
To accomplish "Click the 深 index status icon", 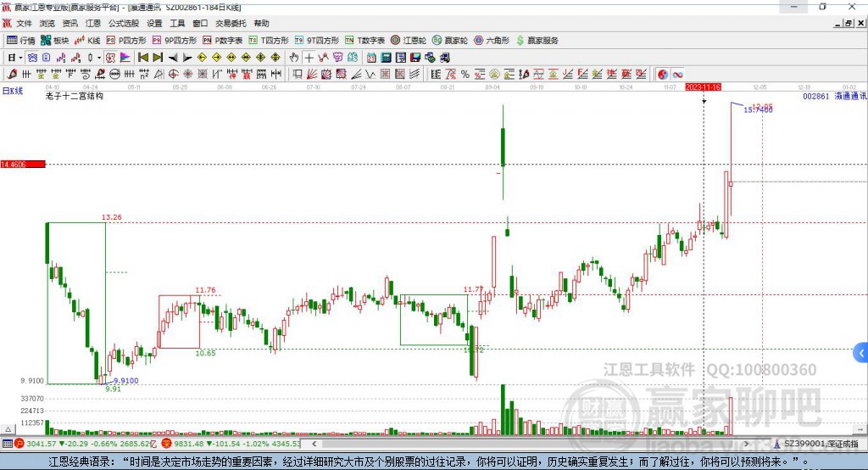I will coord(167,444).
